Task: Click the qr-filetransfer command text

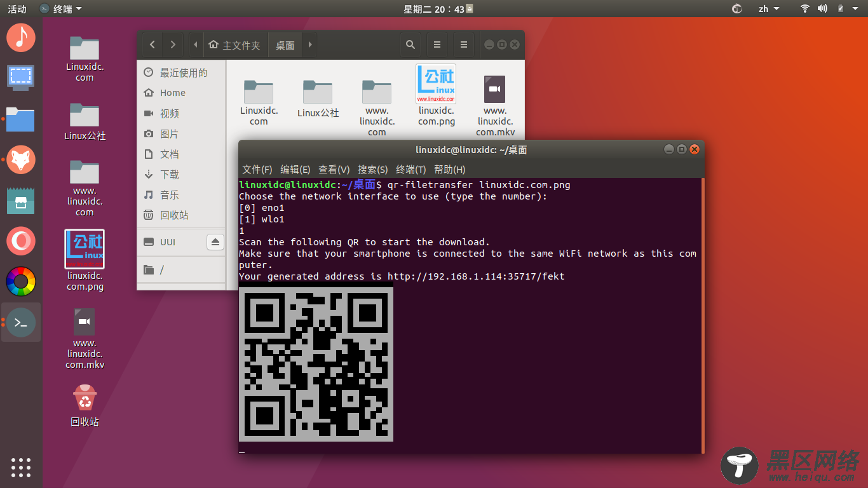Action: coord(479,185)
